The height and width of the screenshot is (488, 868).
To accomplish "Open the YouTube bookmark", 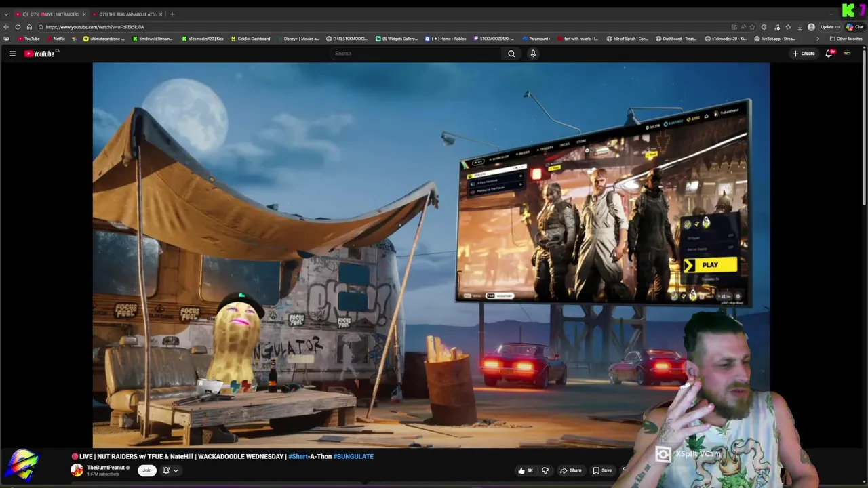I will pyautogui.click(x=28, y=39).
